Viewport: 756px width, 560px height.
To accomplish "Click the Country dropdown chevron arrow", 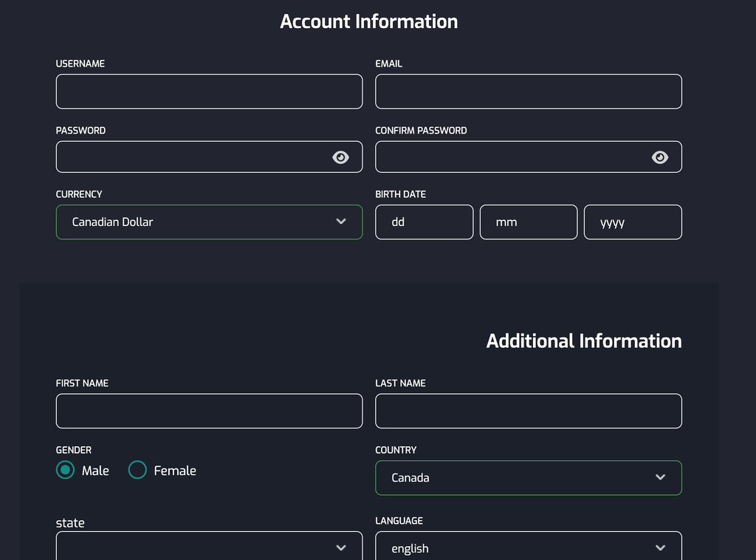I will (660, 477).
